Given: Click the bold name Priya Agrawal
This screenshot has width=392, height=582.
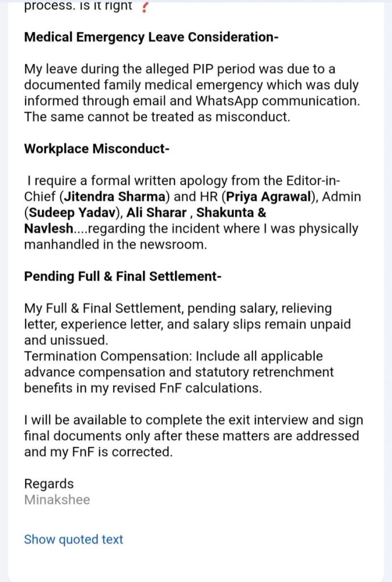Looking at the screenshot, I should tap(268, 196).
